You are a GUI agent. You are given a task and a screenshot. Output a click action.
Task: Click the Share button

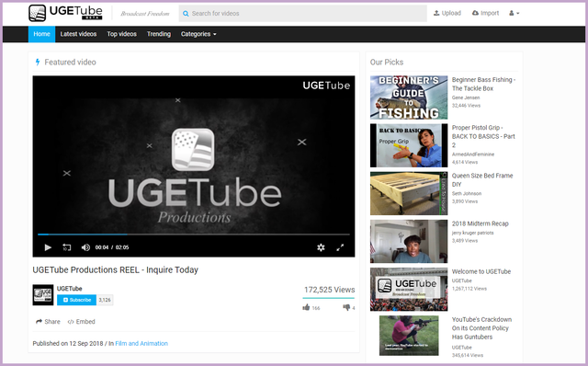click(x=48, y=322)
